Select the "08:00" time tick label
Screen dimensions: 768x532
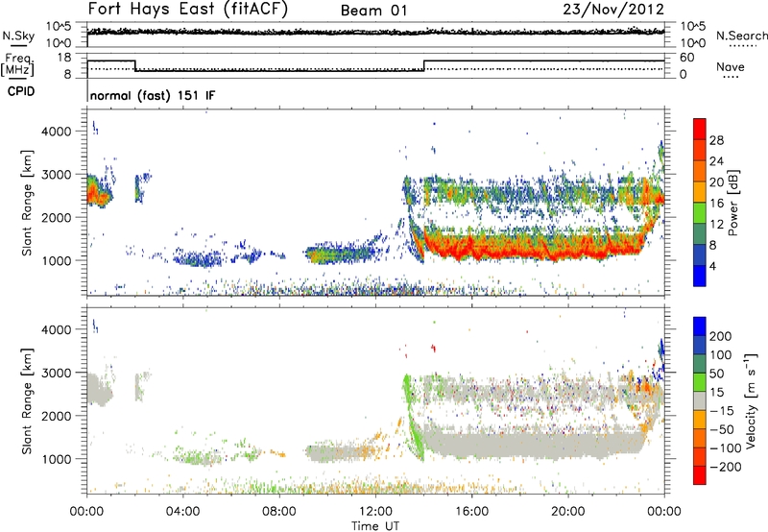coord(279,512)
